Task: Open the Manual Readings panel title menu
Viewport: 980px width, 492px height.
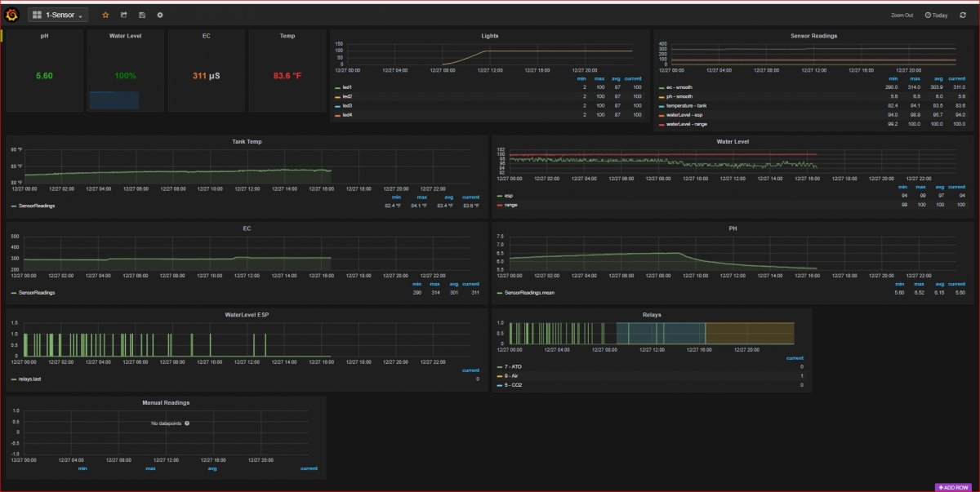Action: click(x=166, y=402)
